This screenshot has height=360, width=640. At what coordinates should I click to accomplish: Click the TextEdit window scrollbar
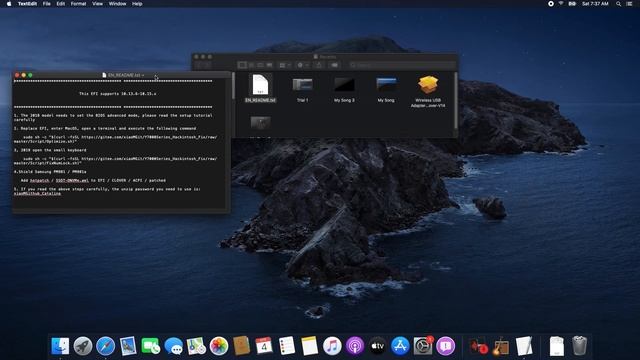233,86
